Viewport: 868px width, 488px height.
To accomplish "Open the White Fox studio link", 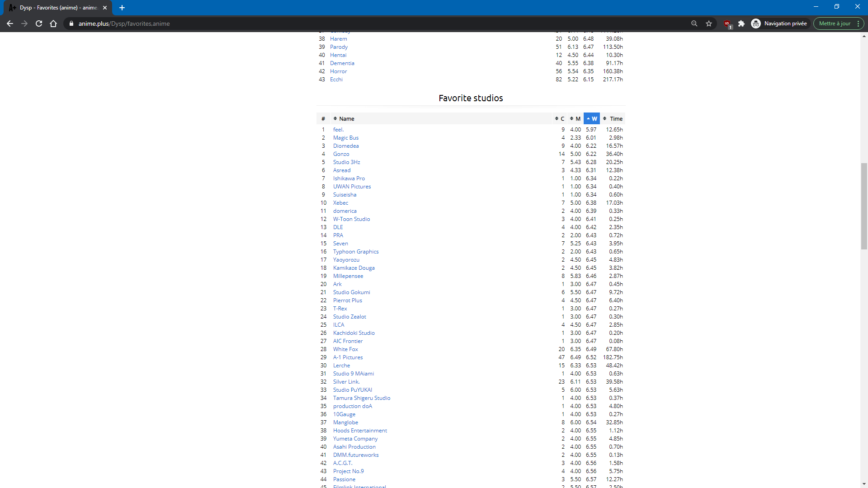I will pyautogui.click(x=345, y=349).
